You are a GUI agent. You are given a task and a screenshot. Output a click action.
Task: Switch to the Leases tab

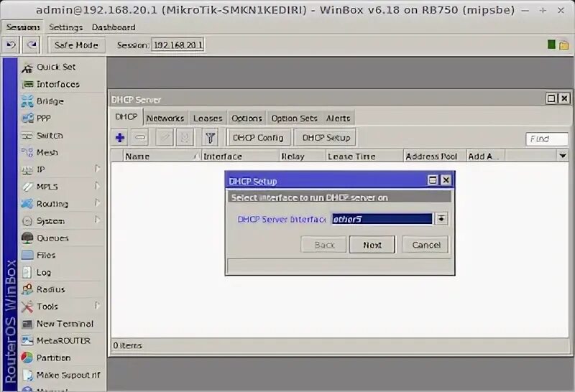[x=208, y=118]
